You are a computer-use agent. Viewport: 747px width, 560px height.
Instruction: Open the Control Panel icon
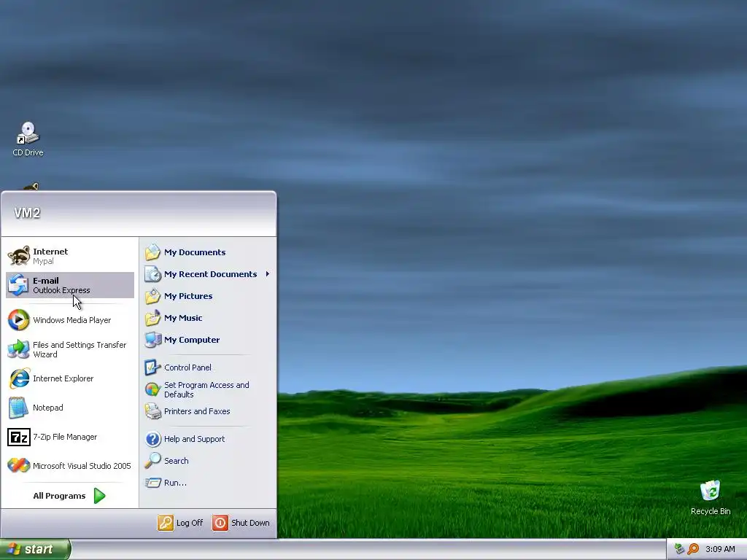point(153,367)
